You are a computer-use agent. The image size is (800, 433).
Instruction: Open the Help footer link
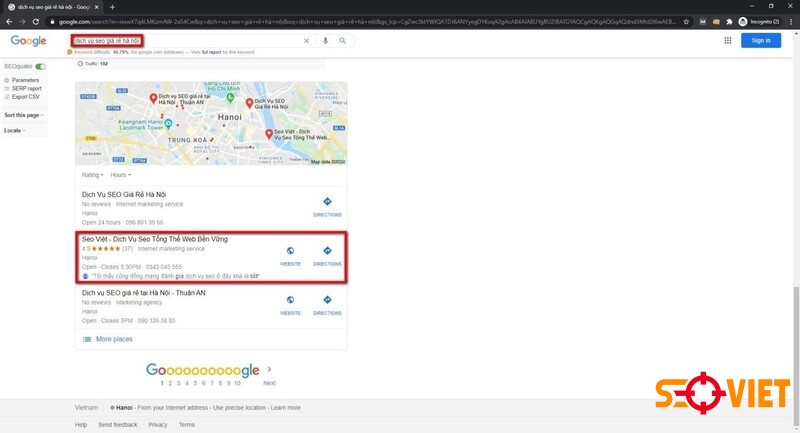(81, 424)
